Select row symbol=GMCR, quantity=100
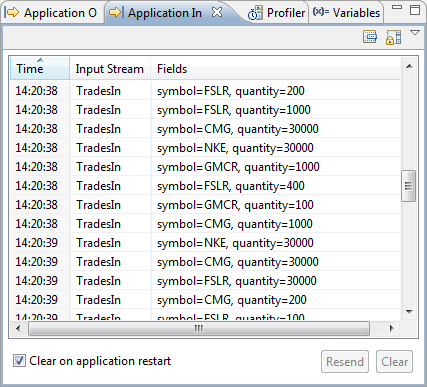The image size is (427, 387). [205, 205]
